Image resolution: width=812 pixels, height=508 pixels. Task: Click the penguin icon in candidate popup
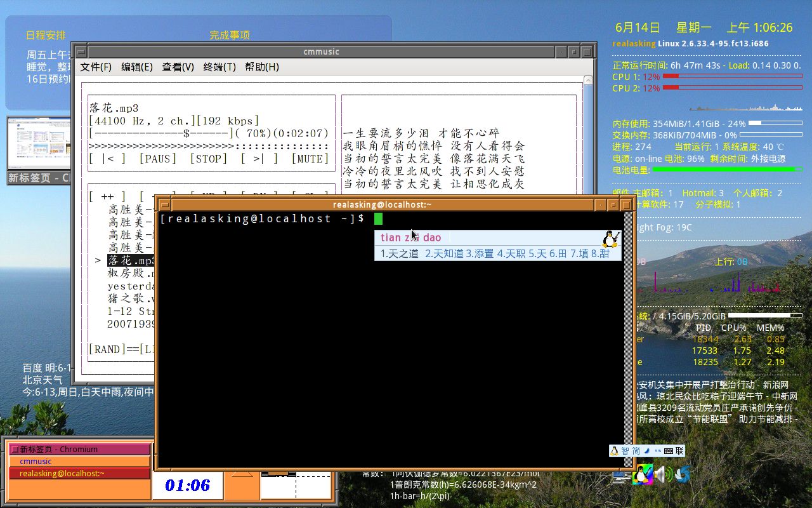click(x=610, y=239)
